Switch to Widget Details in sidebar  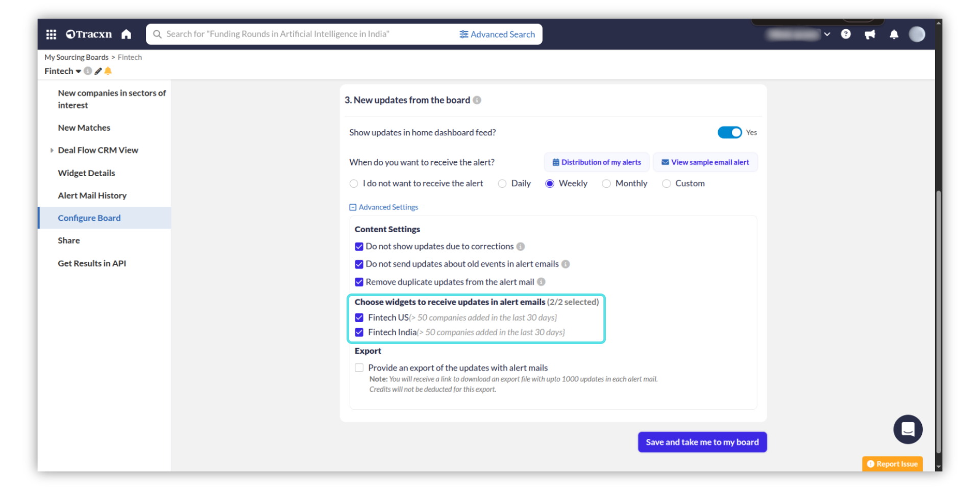click(x=86, y=173)
